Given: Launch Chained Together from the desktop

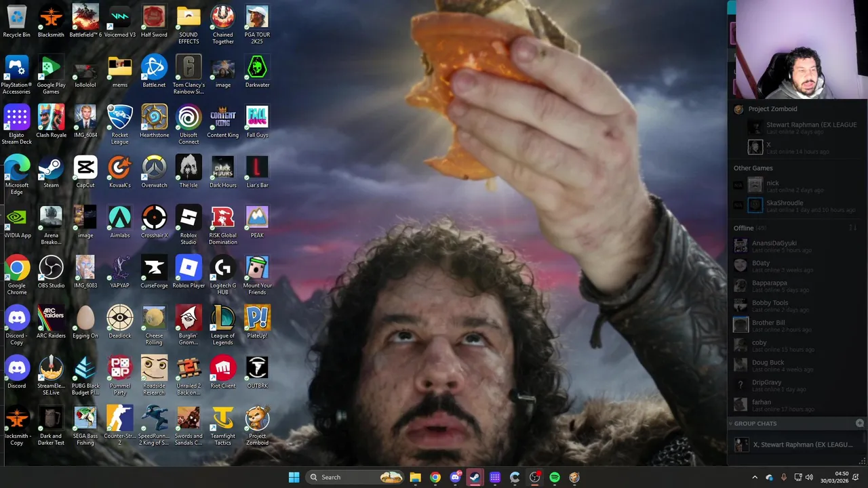Looking at the screenshot, I should click(x=222, y=25).
